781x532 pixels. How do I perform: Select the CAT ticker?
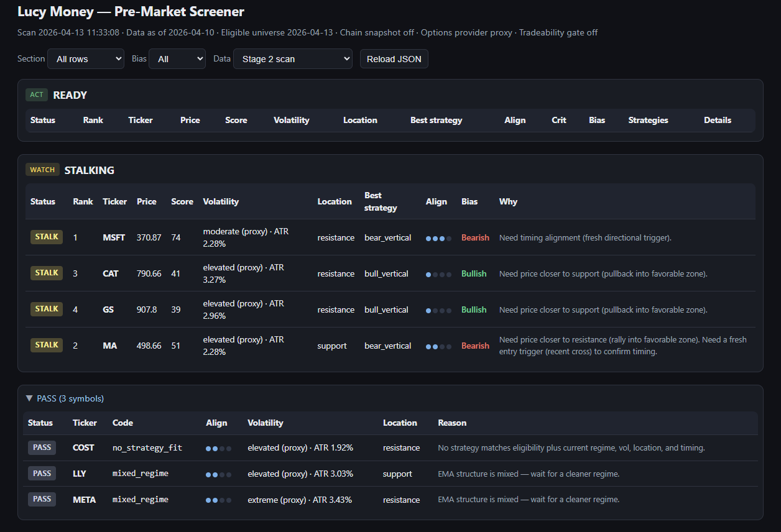[x=111, y=273]
